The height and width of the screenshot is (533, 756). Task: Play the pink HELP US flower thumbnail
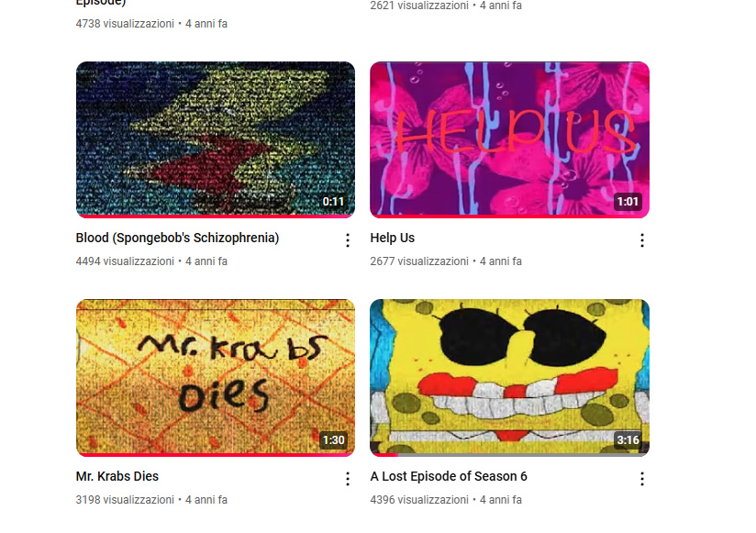[x=509, y=139]
